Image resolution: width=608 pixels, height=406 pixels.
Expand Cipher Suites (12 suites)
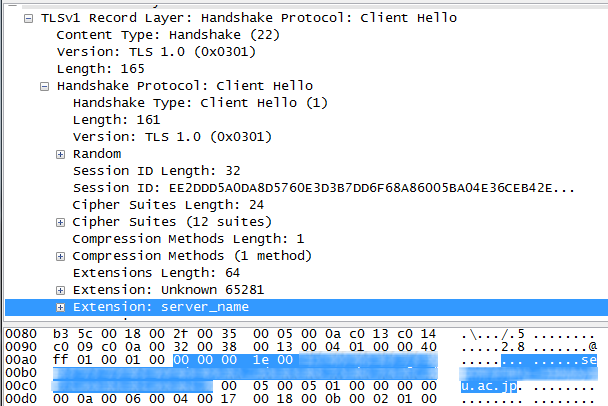60,222
